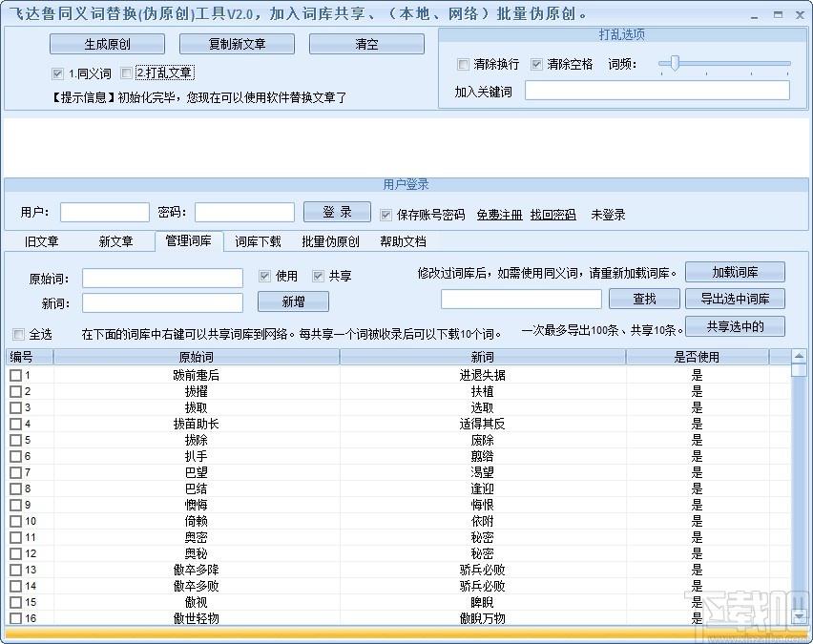
Task: Click the search field beside 查找
Action: point(521,300)
